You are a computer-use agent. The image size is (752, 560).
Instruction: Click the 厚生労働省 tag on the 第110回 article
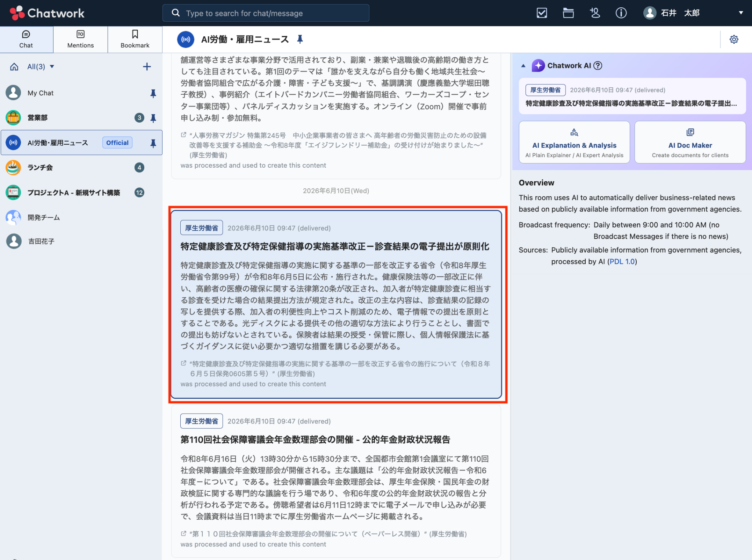[x=201, y=421]
